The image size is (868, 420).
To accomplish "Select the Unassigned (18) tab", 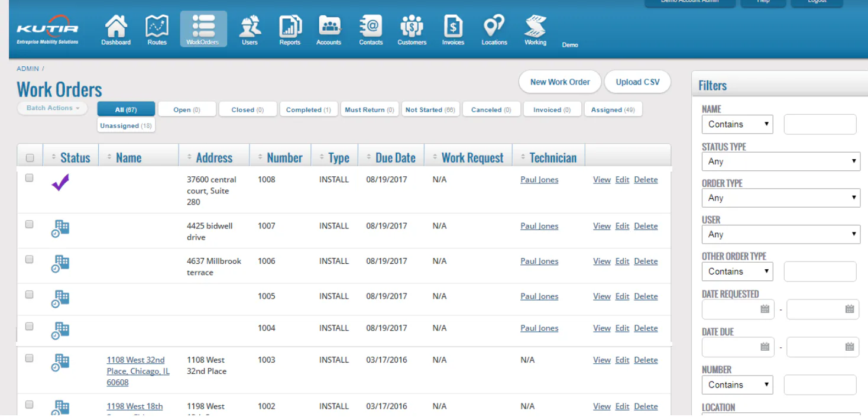I will [126, 125].
